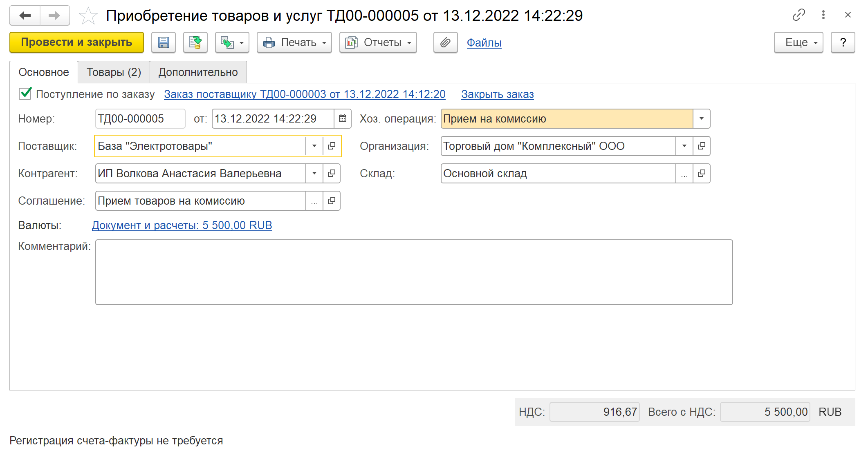Open the Печать dropdown menu
Screen dimensions: 868x455
pos(294,42)
